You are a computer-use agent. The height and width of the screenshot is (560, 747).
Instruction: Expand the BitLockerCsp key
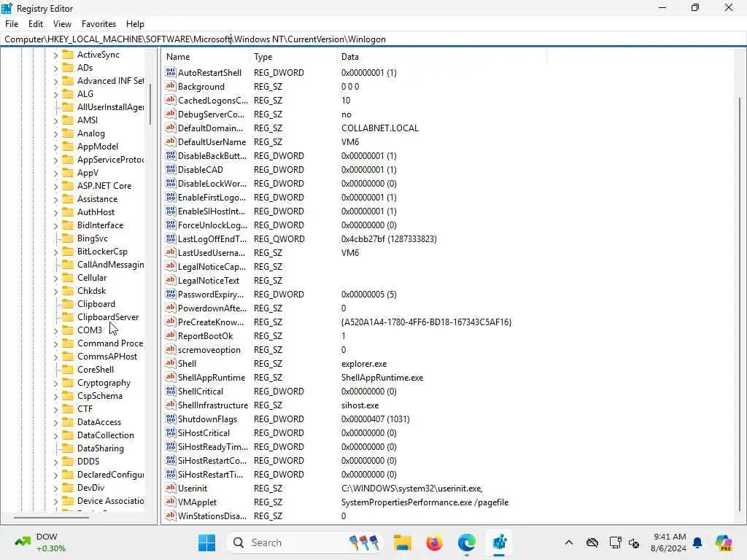click(55, 252)
